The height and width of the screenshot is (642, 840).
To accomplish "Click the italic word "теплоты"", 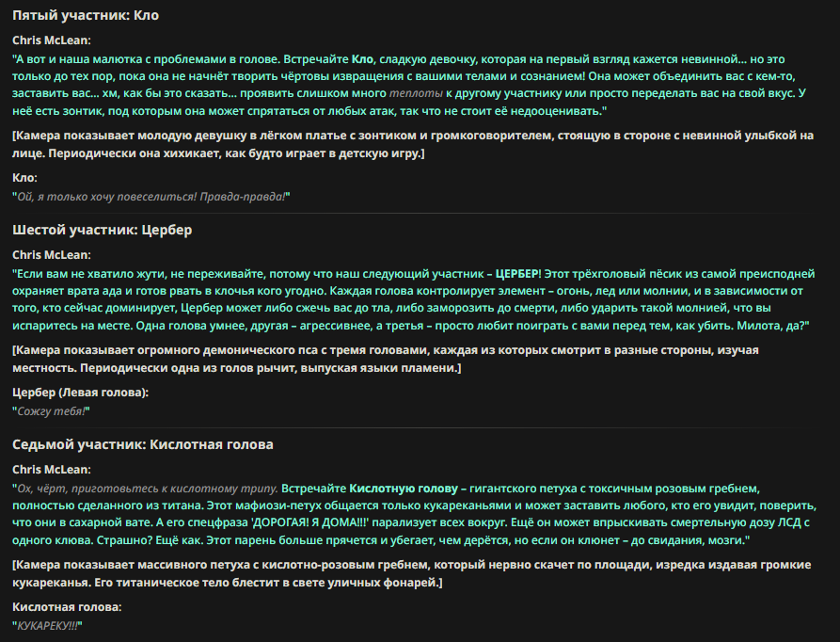I will 416,93.
